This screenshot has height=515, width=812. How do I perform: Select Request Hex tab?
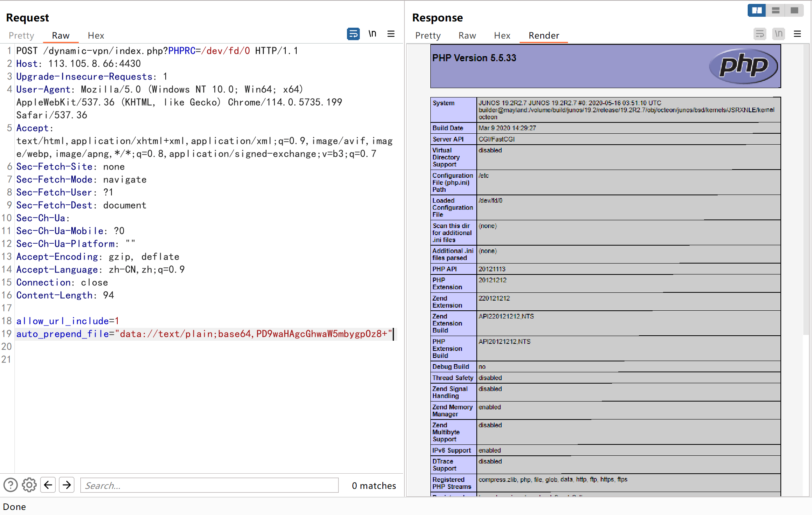coord(96,35)
